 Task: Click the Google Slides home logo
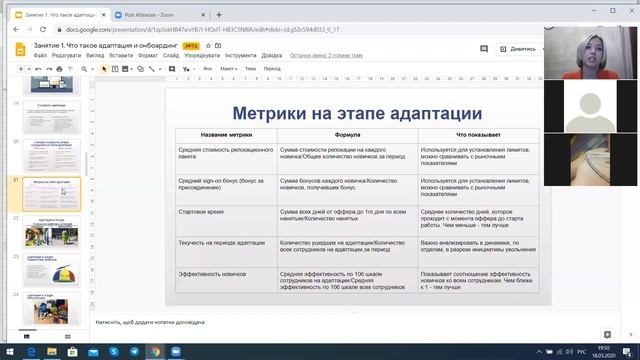coord(20,49)
